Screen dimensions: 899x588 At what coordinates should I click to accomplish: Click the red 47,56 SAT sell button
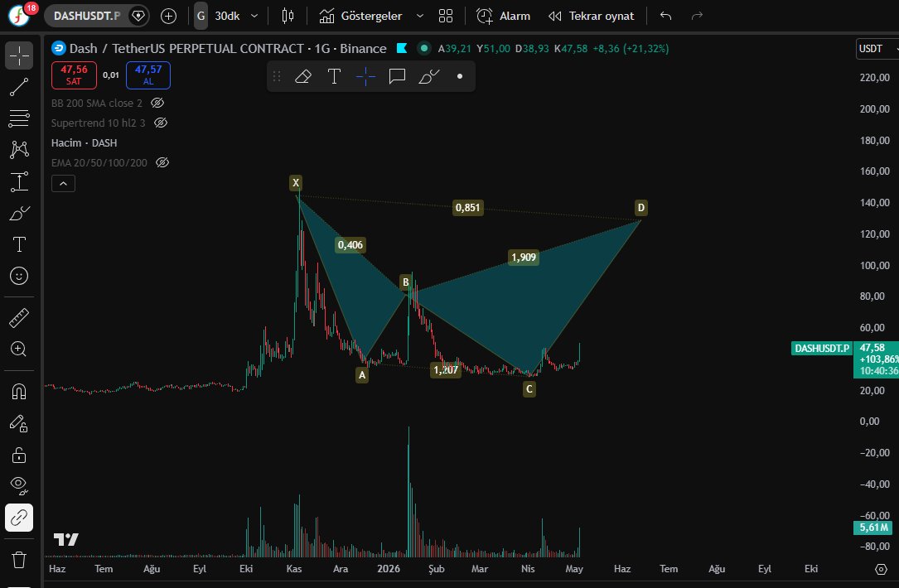coord(74,75)
